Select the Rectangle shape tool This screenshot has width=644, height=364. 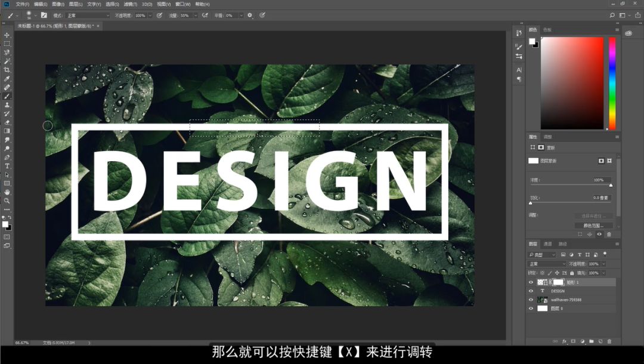coord(7,184)
